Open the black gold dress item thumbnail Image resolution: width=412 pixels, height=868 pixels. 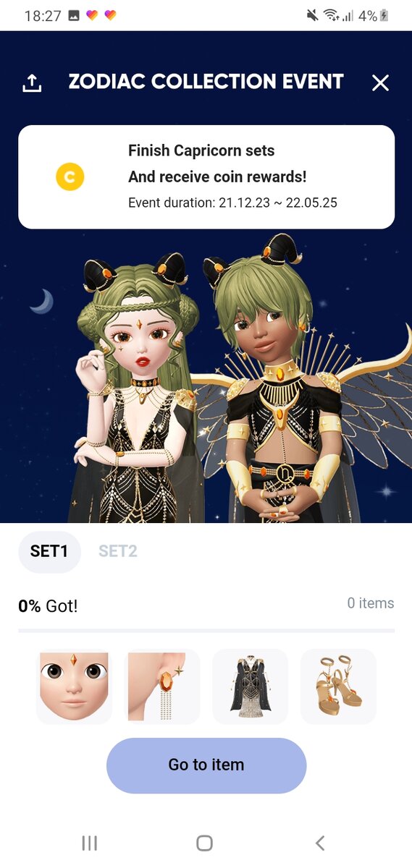251,686
